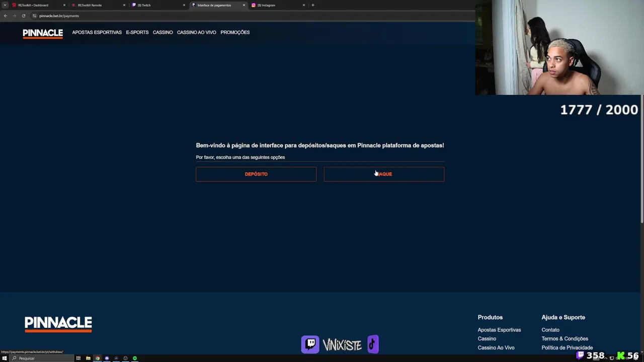Click the 'Por favor, escolha uma' text

(240, 157)
